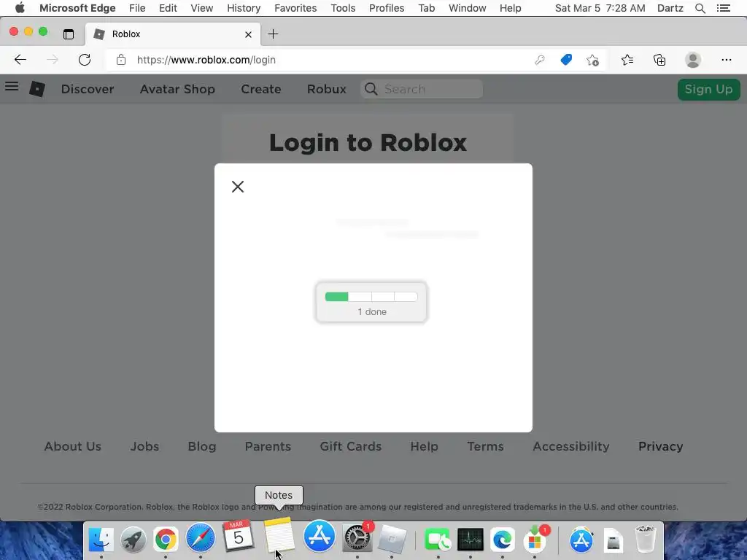Go back using the browser back arrow
The height and width of the screenshot is (560, 747).
[x=20, y=60]
